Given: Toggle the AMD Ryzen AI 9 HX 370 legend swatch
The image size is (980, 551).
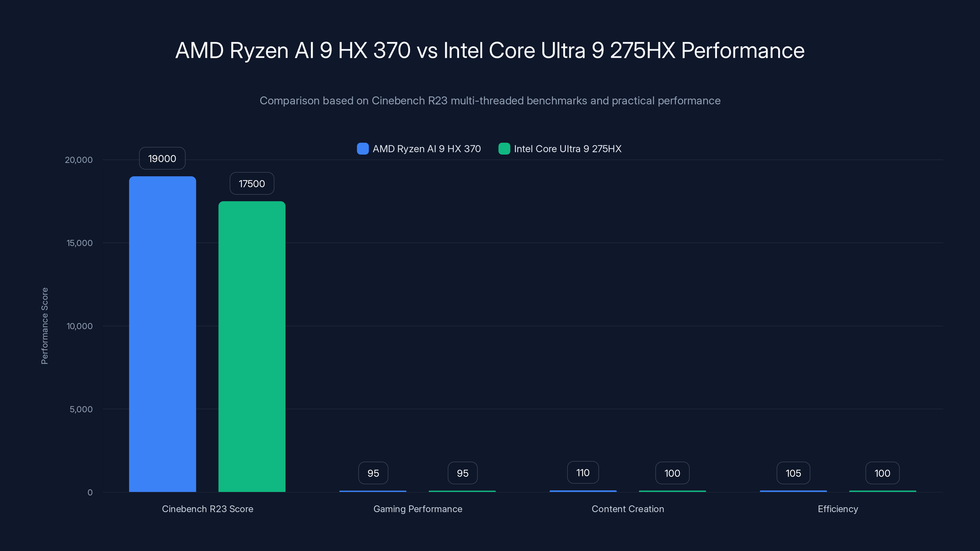Looking at the screenshot, I should [363, 149].
